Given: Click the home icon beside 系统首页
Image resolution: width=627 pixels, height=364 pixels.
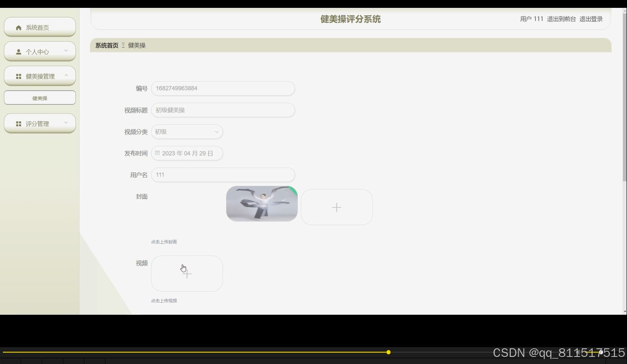Looking at the screenshot, I should [x=18, y=27].
